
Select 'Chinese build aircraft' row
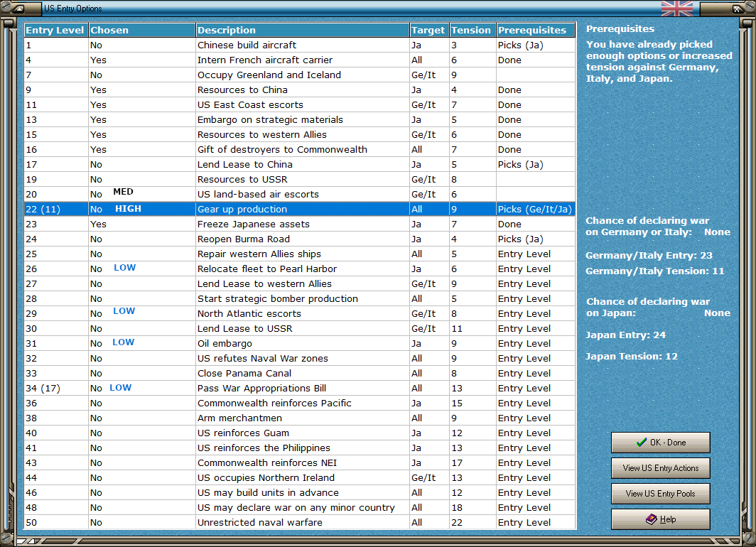[300, 45]
